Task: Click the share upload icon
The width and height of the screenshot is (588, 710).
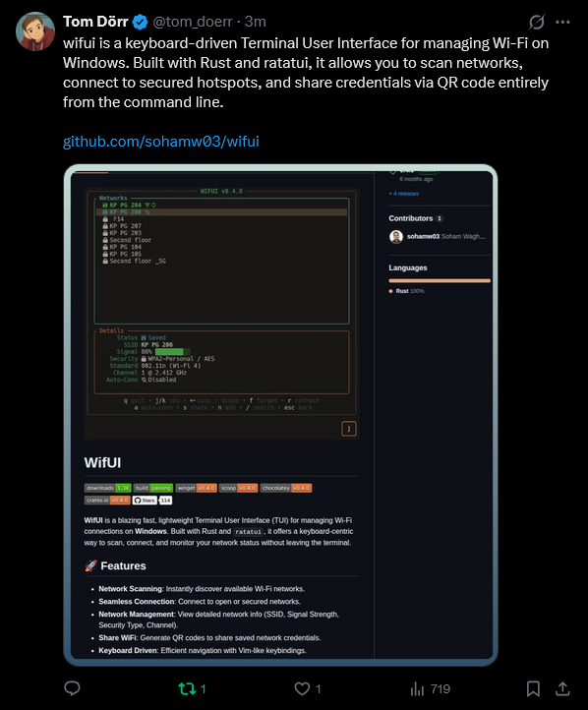Action: pyautogui.click(x=562, y=688)
